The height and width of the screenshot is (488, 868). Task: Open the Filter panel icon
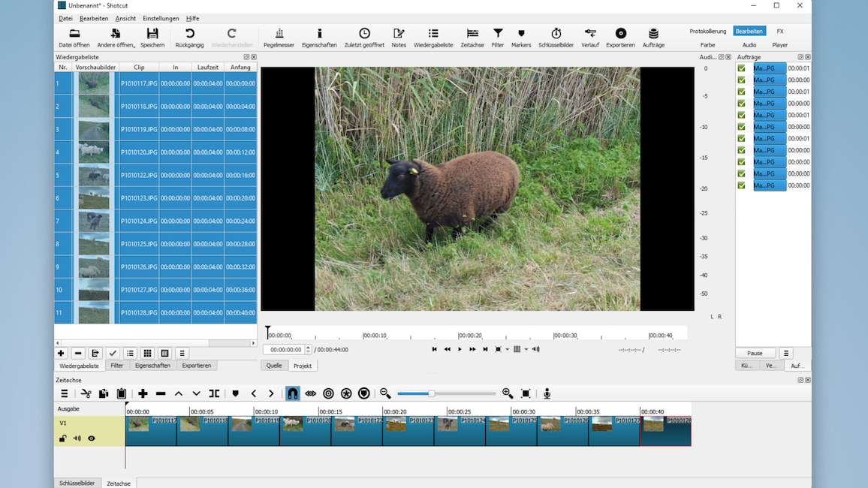498,38
